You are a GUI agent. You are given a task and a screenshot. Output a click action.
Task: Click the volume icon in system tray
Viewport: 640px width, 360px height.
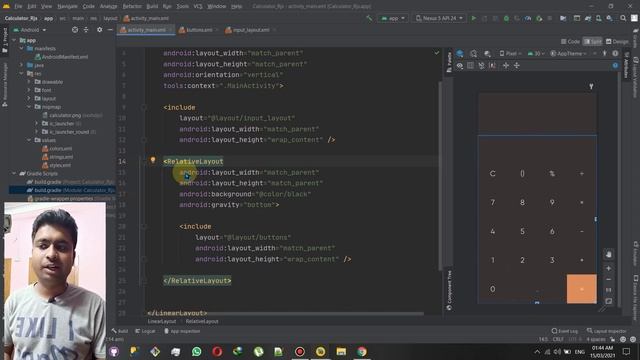point(558,351)
